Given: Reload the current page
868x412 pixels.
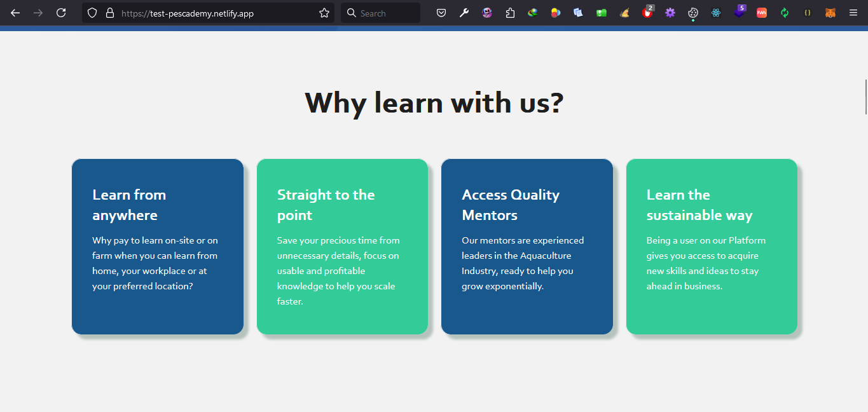Looking at the screenshot, I should 61,13.
